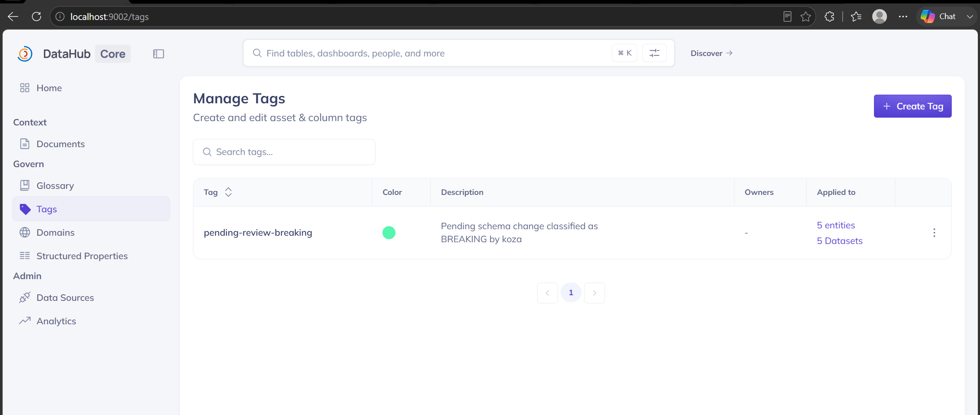Click the Core edition badge
Image resolution: width=980 pixels, height=415 pixels.
coord(113,54)
